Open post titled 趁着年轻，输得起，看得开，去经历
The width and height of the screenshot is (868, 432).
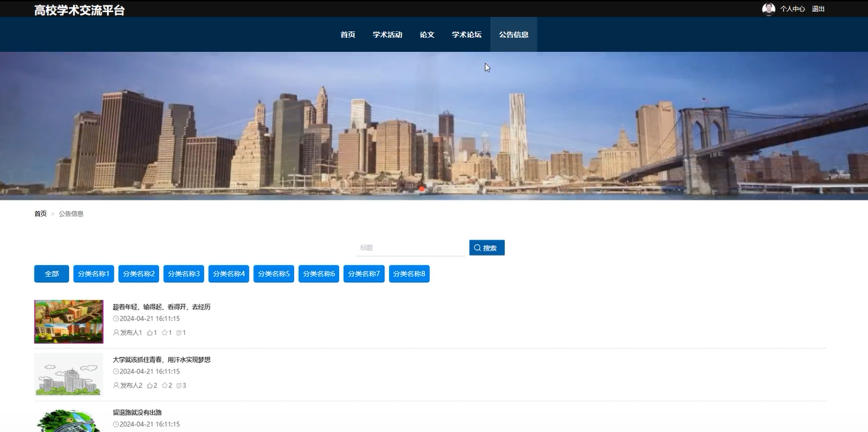tap(162, 307)
